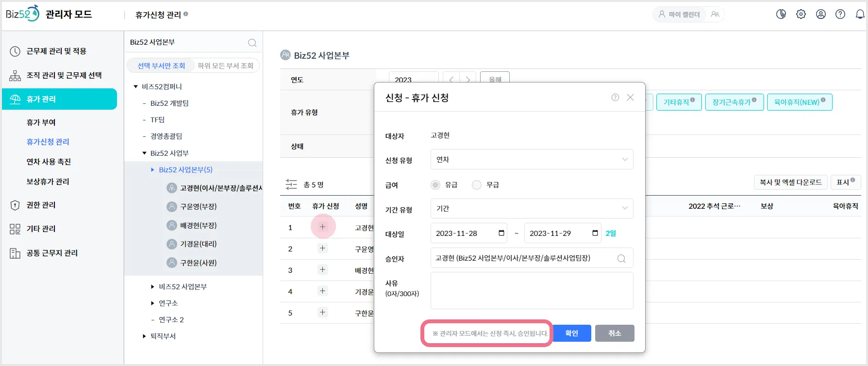Click the 올해 button
Screen dimensions: 868x366
[x=495, y=79]
